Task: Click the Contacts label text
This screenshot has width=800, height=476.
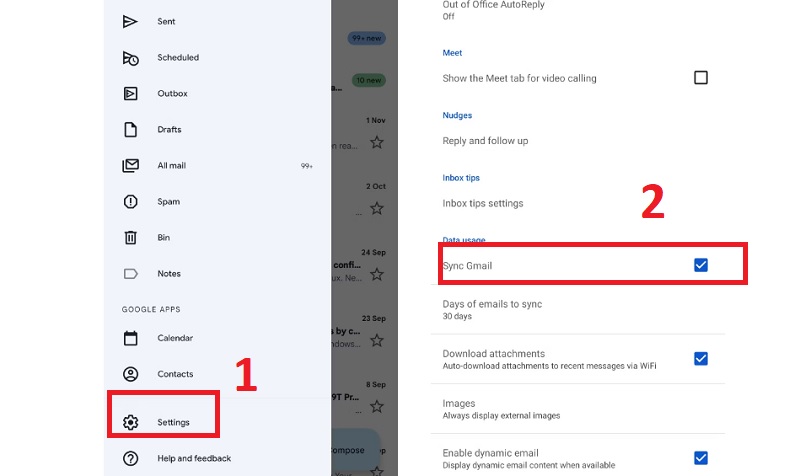Action: 175,374
